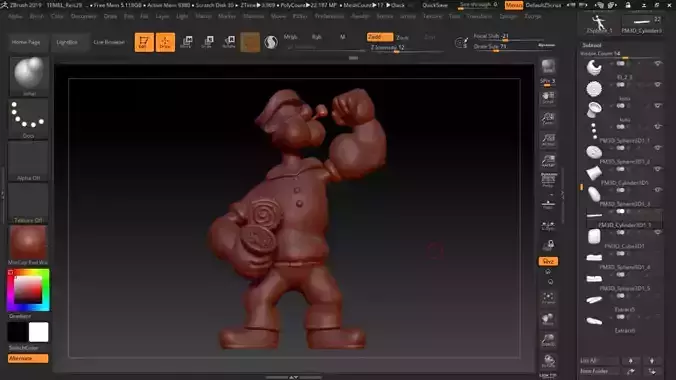
Task: Pick a color in the color picker
Action: (x=28, y=290)
